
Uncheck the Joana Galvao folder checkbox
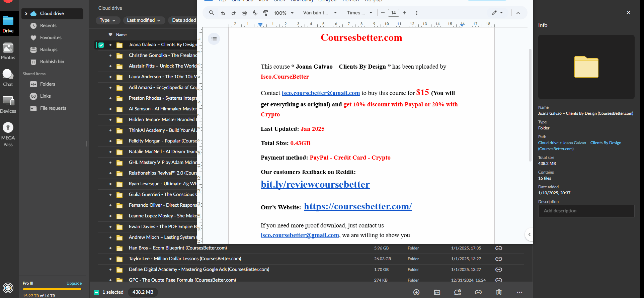tap(101, 45)
